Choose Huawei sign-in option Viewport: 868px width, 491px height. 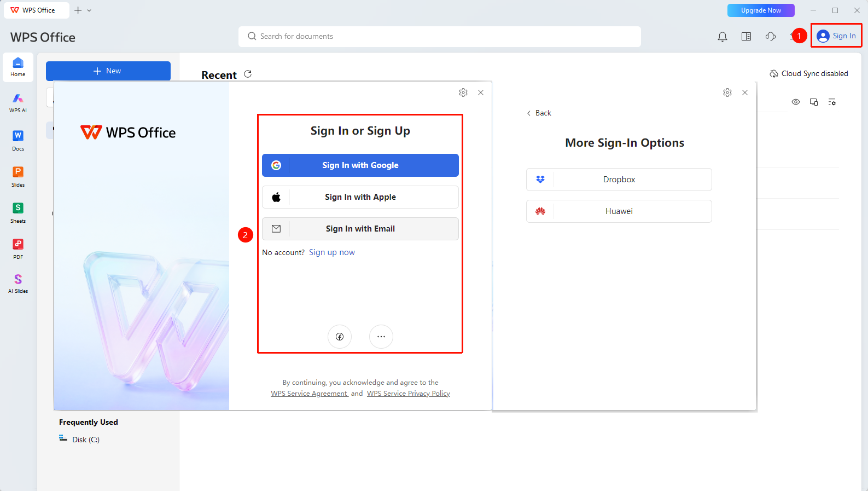point(619,211)
